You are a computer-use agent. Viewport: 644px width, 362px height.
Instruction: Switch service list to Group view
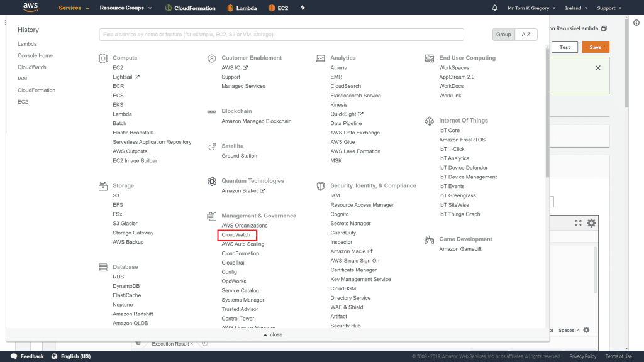[x=503, y=35]
